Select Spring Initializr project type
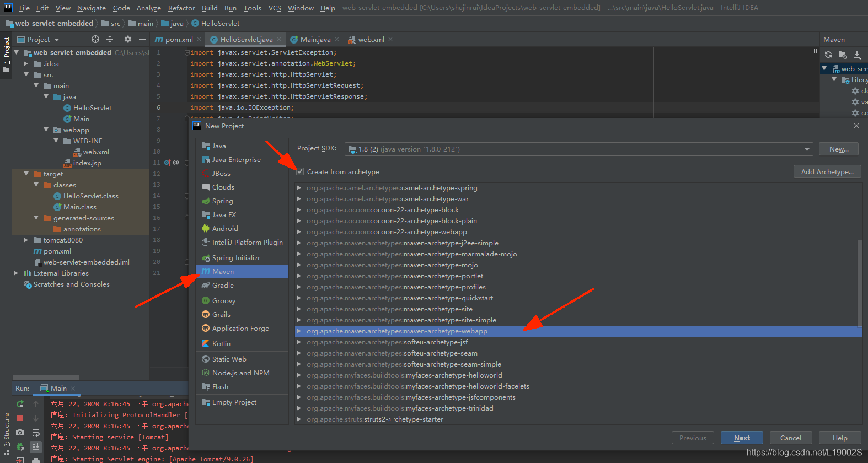This screenshot has width=868, height=463. (242, 257)
